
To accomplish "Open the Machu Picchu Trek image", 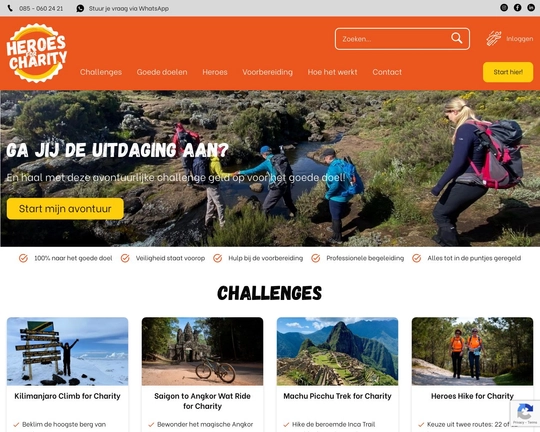I will 338,351.
